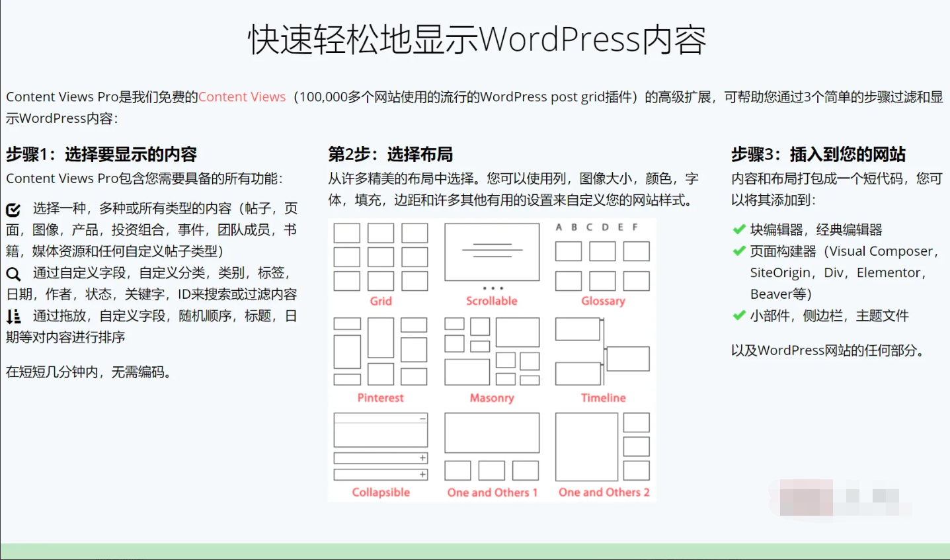Click green checkmark beside 小部件
The width and height of the screenshot is (950, 560).
(739, 315)
